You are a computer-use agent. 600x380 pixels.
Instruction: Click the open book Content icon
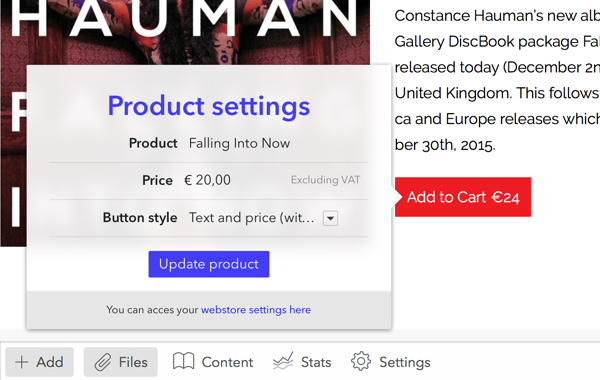(183, 361)
